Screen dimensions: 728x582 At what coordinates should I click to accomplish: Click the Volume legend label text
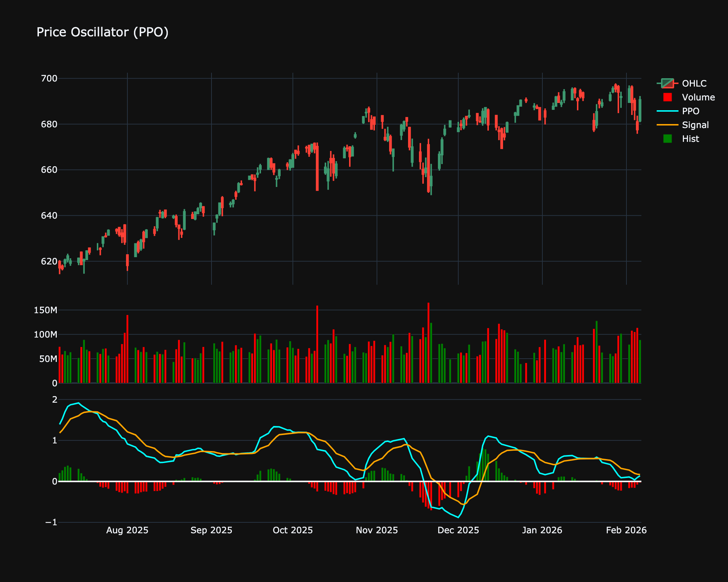point(699,97)
